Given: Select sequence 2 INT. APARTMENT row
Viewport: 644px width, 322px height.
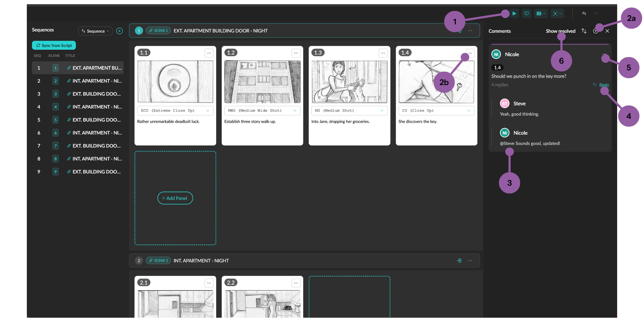Looking at the screenshot, I should pyautogui.click(x=78, y=81).
